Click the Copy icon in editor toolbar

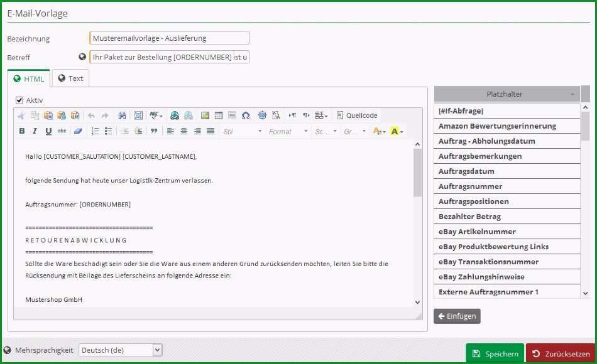(x=35, y=115)
